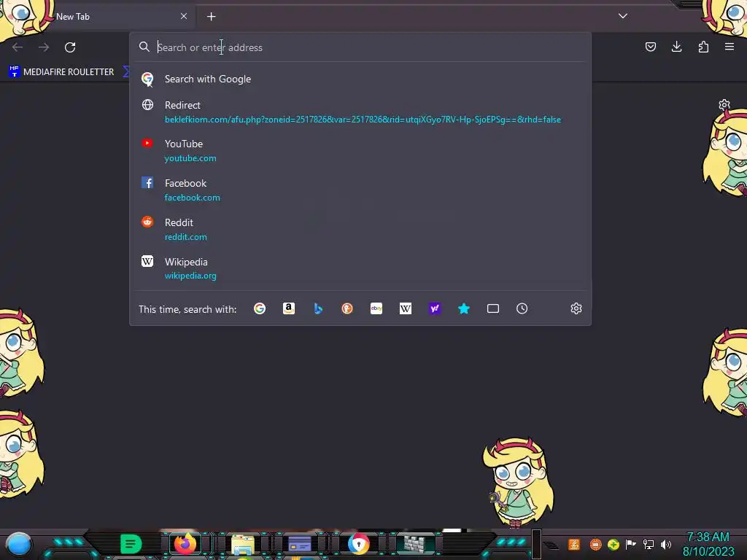Click the magnifier icon in the address bar
This screenshot has width=747, height=560.
coord(144,47)
